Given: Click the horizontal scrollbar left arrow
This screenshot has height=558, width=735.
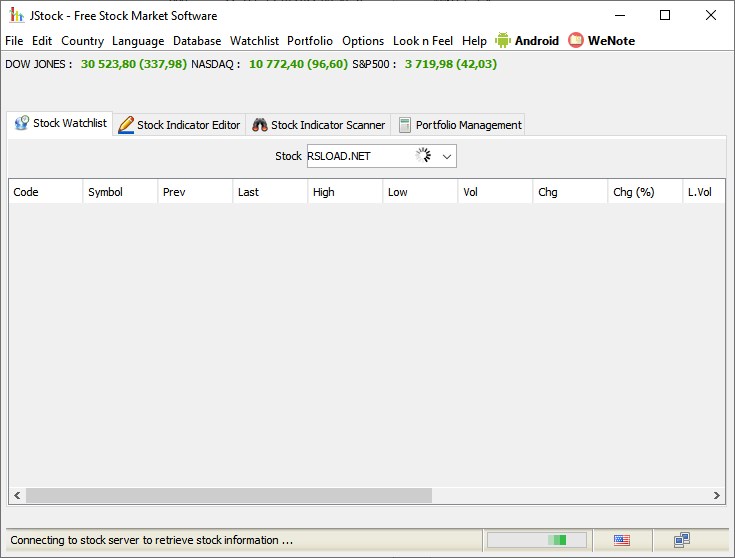Looking at the screenshot, I should (17, 496).
